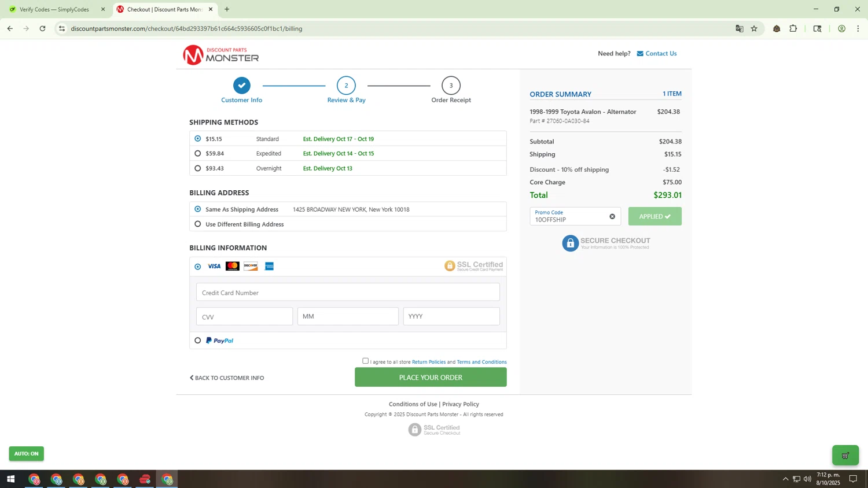868x488 pixels.
Task: Click the Discount Parts Monster logo
Action: [221, 55]
